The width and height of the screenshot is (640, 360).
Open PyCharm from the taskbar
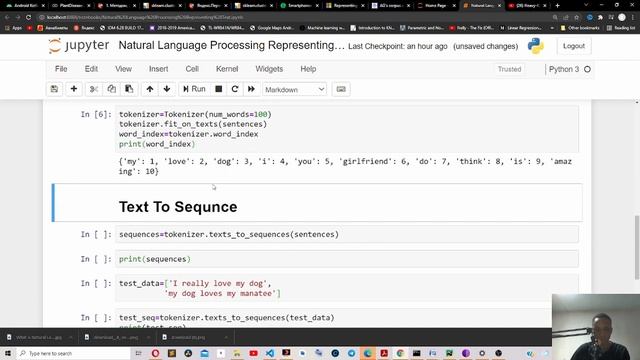(x=449, y=353)
